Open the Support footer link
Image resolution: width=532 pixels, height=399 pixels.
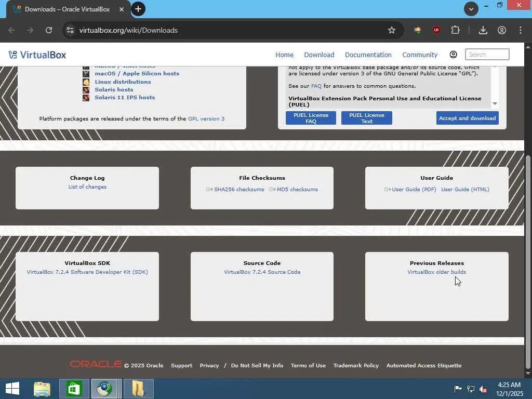pos(181,365)
